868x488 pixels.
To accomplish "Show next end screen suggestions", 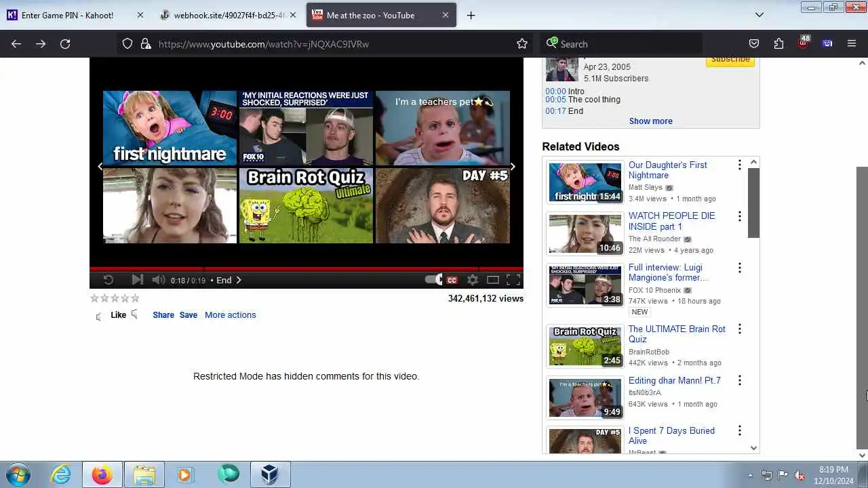I will 513,166.
